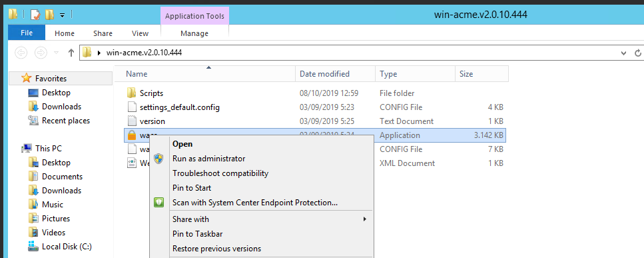Switch to the View ribbon tab
This screenshot has height=258, width=644.
click(140, 33)
